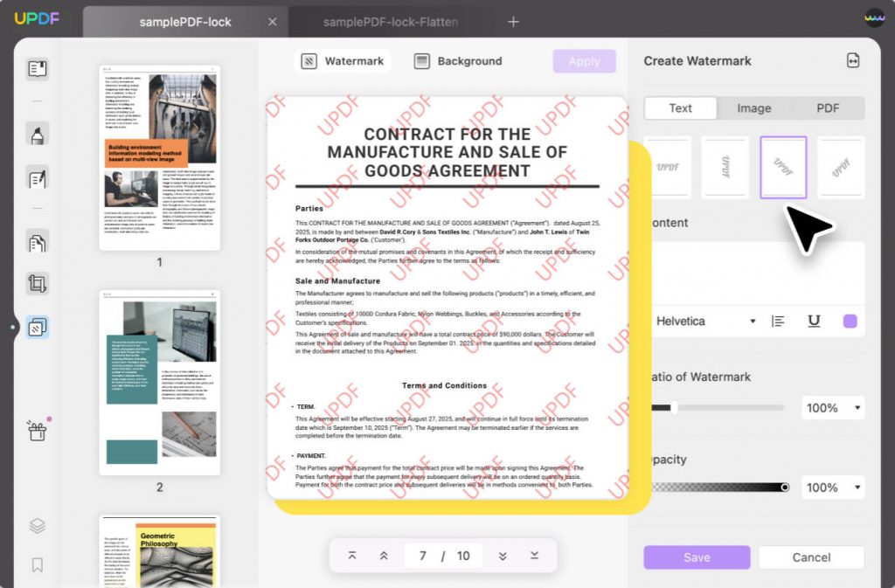
Task: Open the Reader view tool in the sidebar
Action: (x=37, y=68)
